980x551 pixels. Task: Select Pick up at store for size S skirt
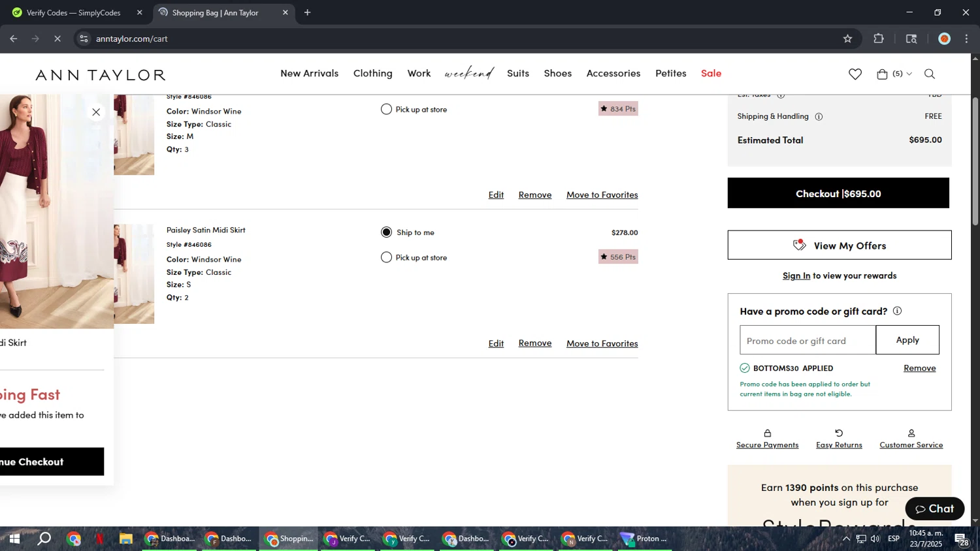click(386, 257)
